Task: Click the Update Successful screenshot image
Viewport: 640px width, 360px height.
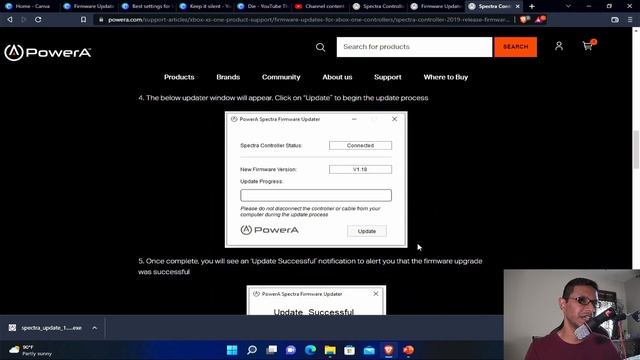Action: click(x=316, y=300)
